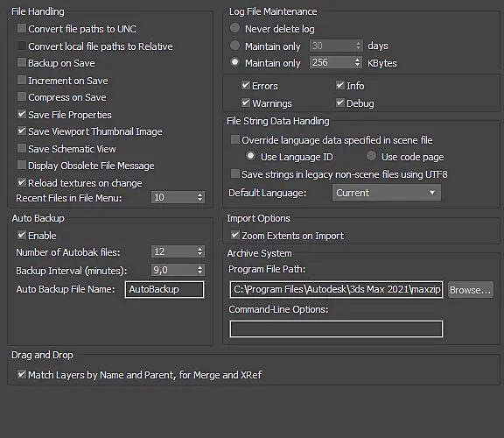Image resolution: width=504 pixels, height=438 pixels.
Task: Toggle Compress on Save checkbox
Action: (22, 96)
